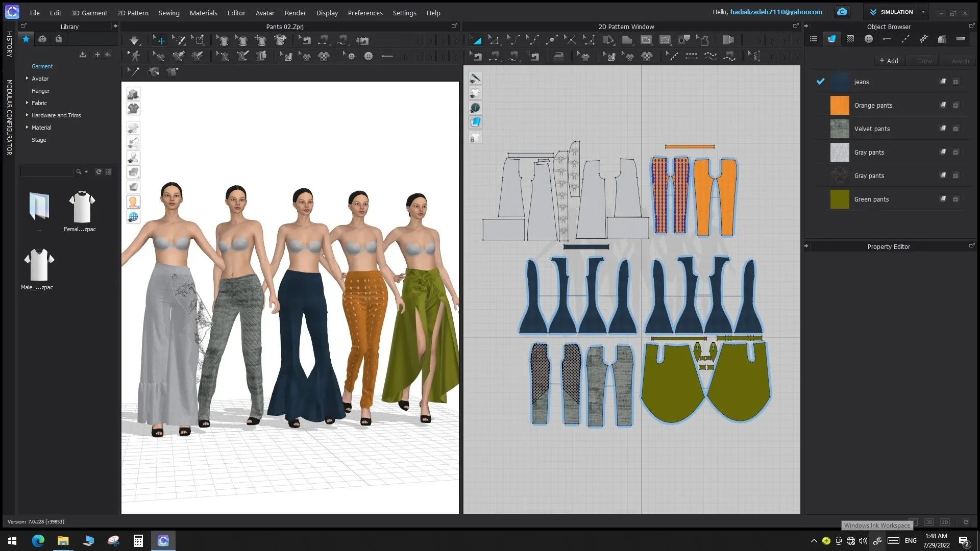Open the 3D Garment menu
Screen dimensions: 980x551
coord(89,13)
